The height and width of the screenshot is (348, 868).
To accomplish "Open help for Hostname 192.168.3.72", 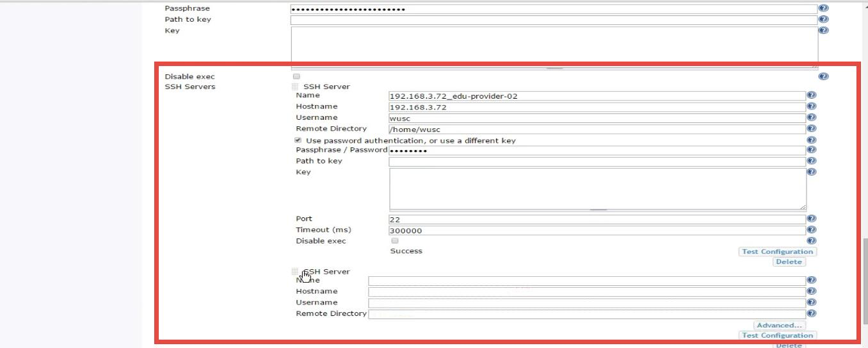I will tap(812, 106).
